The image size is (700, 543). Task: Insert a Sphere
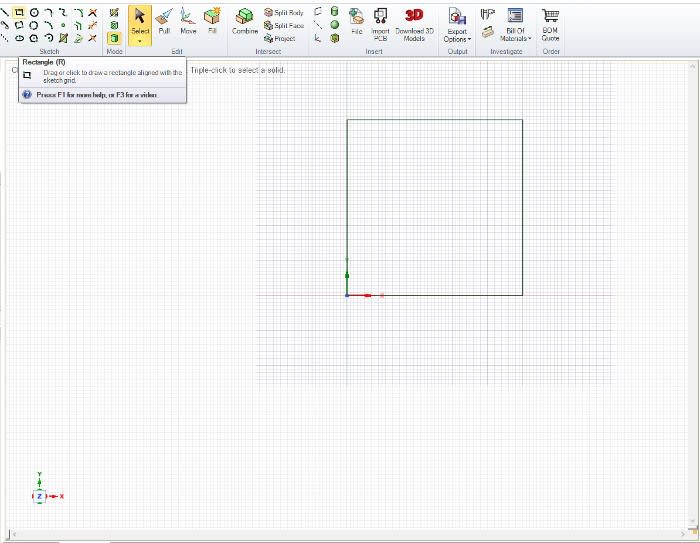(x=334, y=25)
